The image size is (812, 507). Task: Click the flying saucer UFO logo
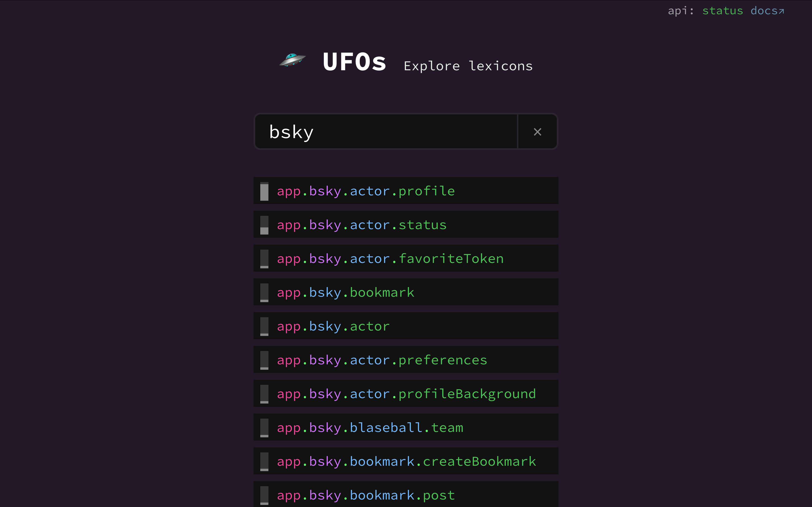click(292, 60)
